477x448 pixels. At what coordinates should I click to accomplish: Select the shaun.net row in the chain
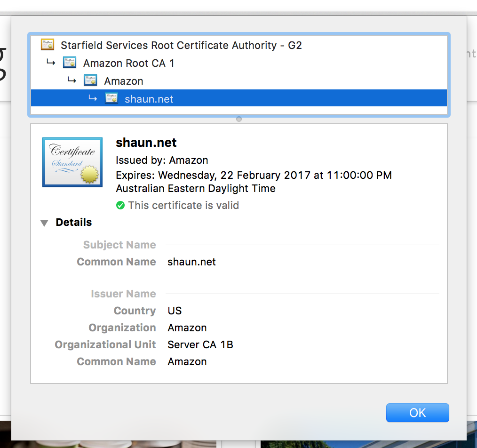(149, 99)
